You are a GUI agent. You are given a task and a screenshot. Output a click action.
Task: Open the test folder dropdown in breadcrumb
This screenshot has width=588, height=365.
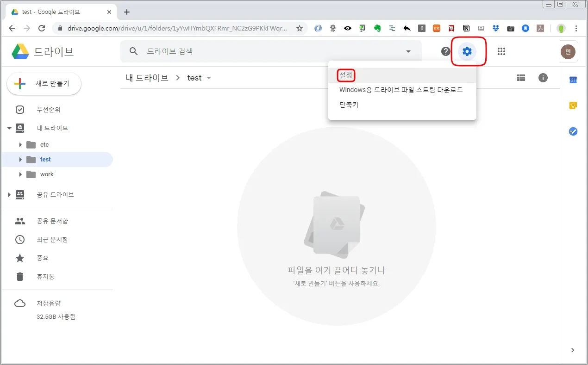point(209,78)
